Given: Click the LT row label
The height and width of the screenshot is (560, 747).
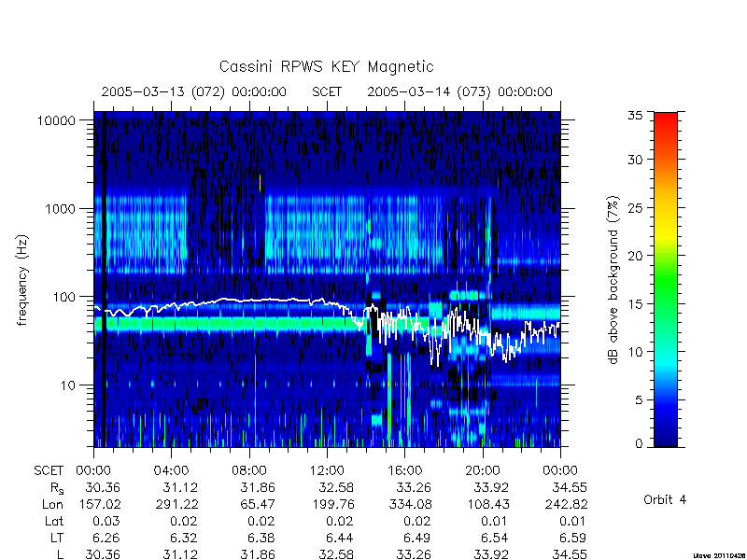Looking at the screenshot, I should pos(57,538).
